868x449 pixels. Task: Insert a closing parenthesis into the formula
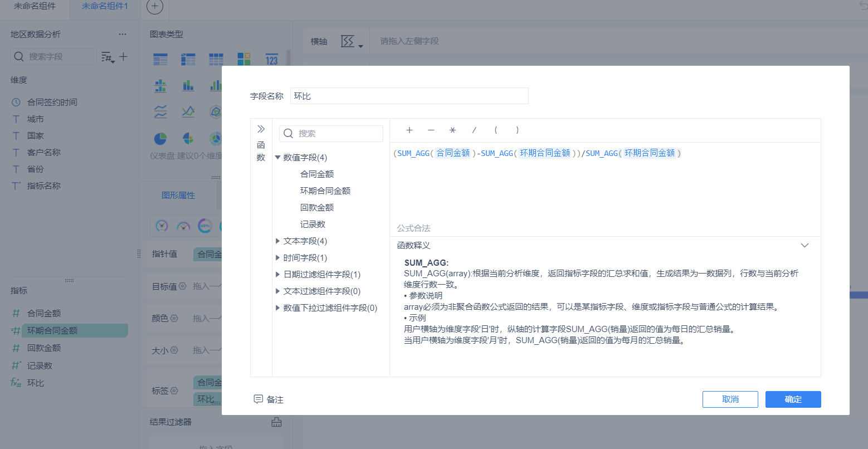517,130
